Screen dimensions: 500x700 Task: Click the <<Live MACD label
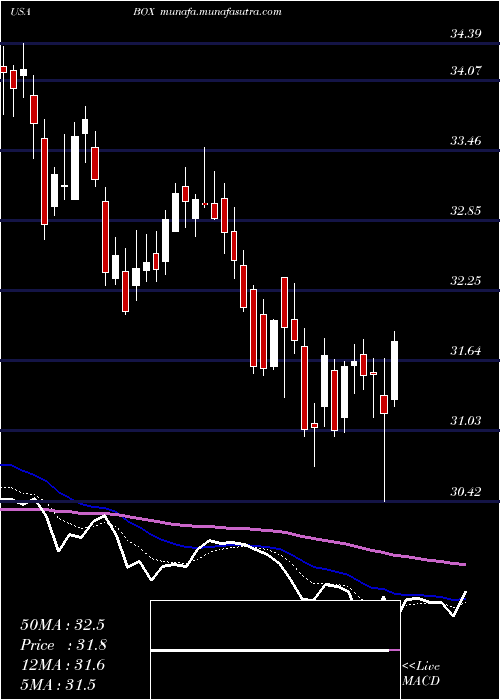[421, 673]
